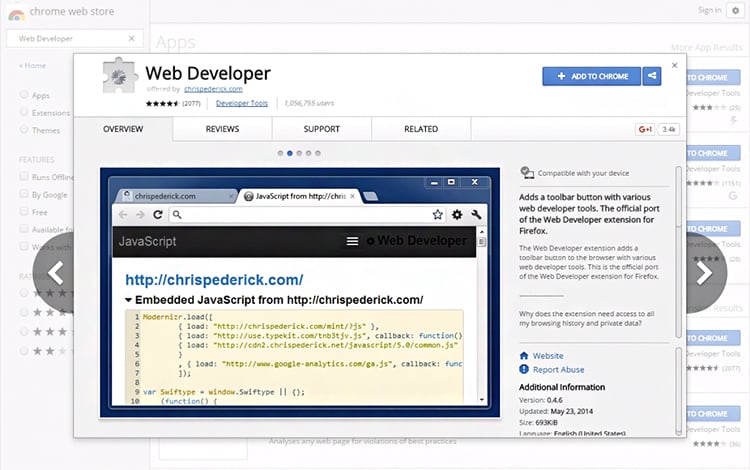Open the REVIEWS tab

tap(222, 129)
